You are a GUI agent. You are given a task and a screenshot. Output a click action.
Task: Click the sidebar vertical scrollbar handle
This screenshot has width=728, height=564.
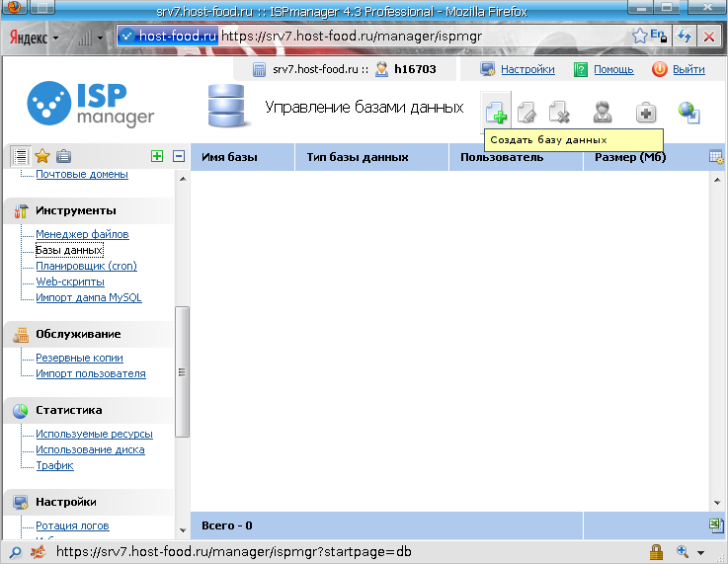tap(182, 372)
